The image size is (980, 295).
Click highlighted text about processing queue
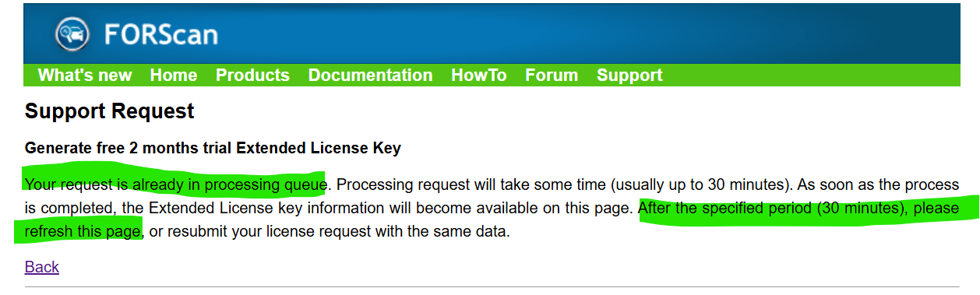coord(175,185)
